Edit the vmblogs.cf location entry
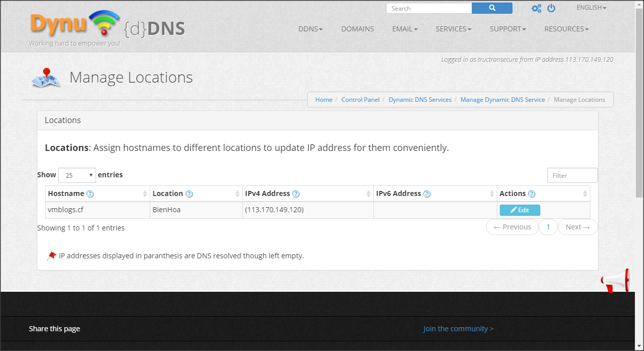644x351 pixels. coord(520,210)
